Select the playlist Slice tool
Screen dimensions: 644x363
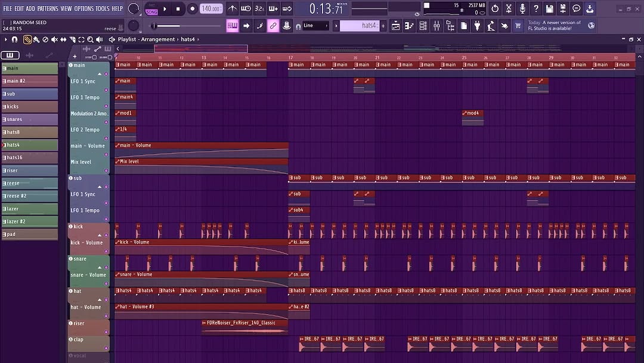72,39
